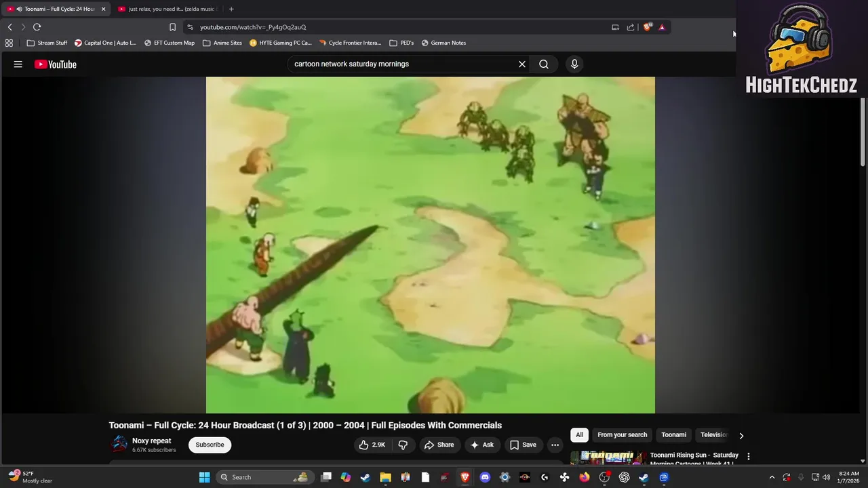Select the All filter chip
Viewport: 868px width, 488px height.
click(x=579, y=434)
